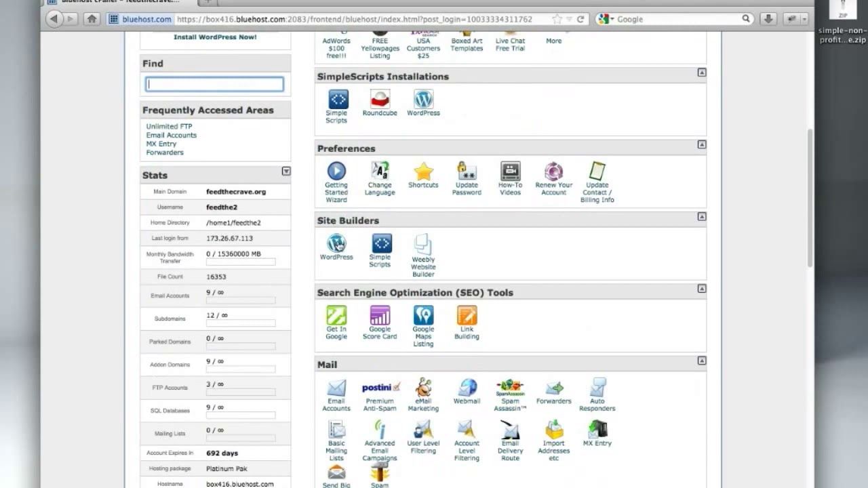The height and width of the screenshot is (488, 868).
Task: Click main domain feedthecrave.org
Action: (x=236, y=192)
